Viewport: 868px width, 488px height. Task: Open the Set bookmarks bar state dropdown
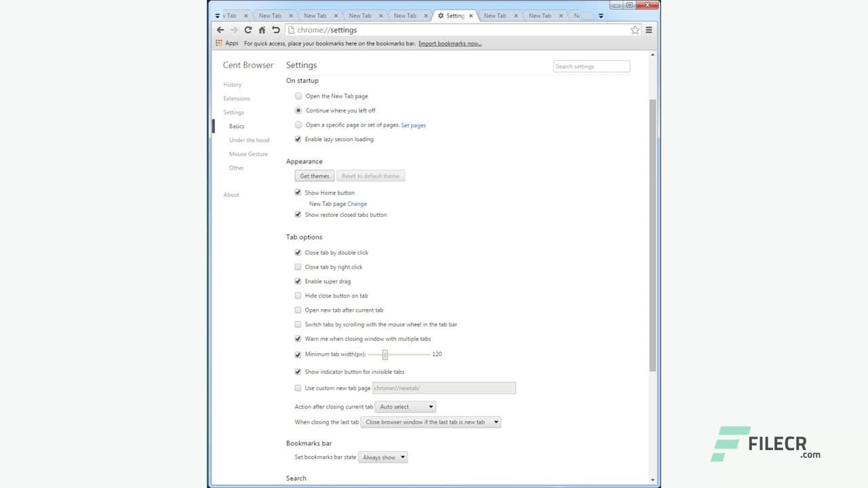(383, 457)
